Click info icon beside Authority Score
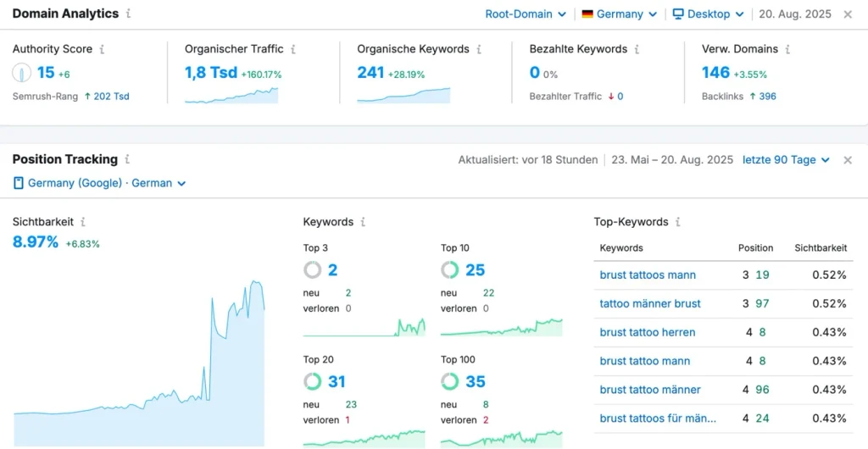The height and width of the screenshot is (449, 868). click(102, 49)
